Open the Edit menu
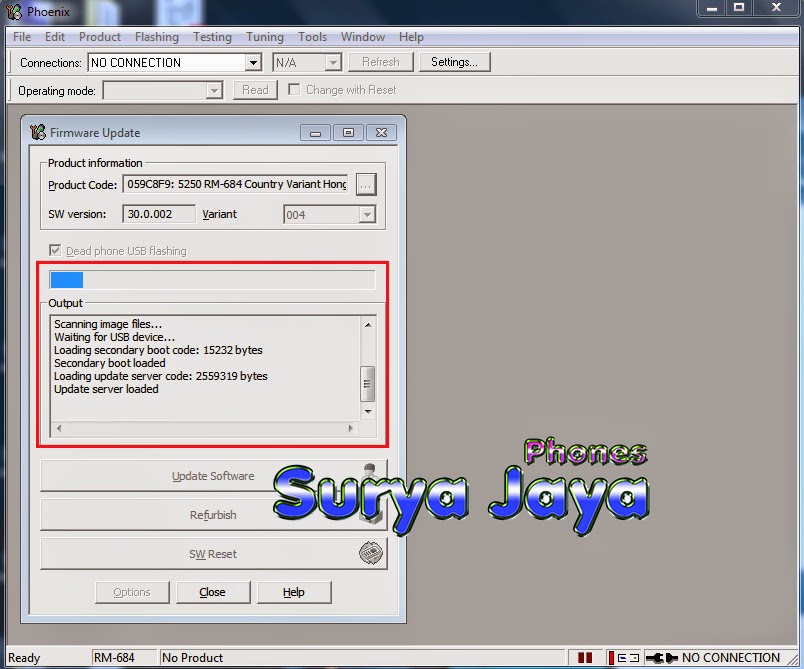Viewport: 804px width, 669px height. (55, 37)
